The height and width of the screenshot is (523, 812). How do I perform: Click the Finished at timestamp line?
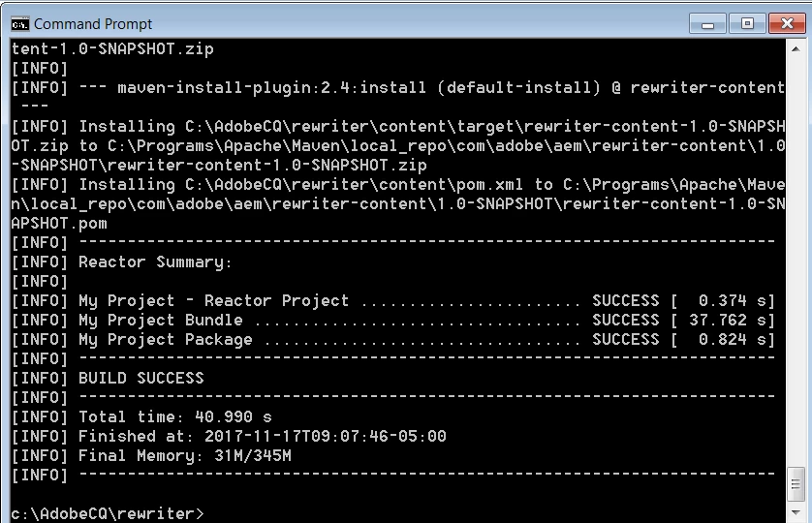pyautogui.click(x=229, y=436)
